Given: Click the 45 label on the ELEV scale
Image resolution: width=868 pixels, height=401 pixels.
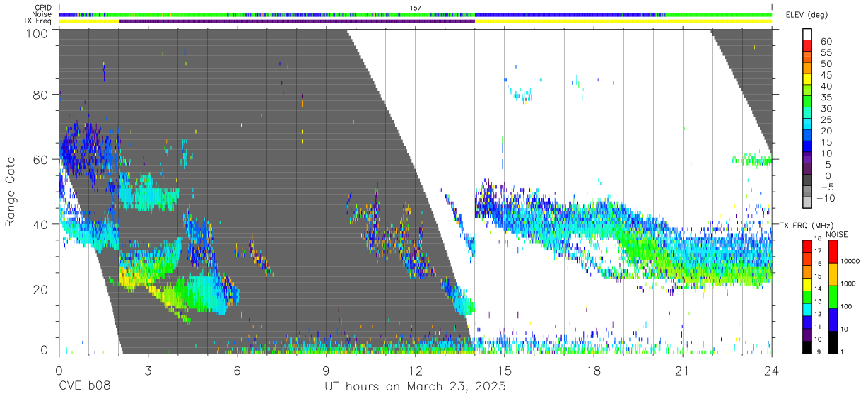Looking at the screenshot, I should [826, 76].
